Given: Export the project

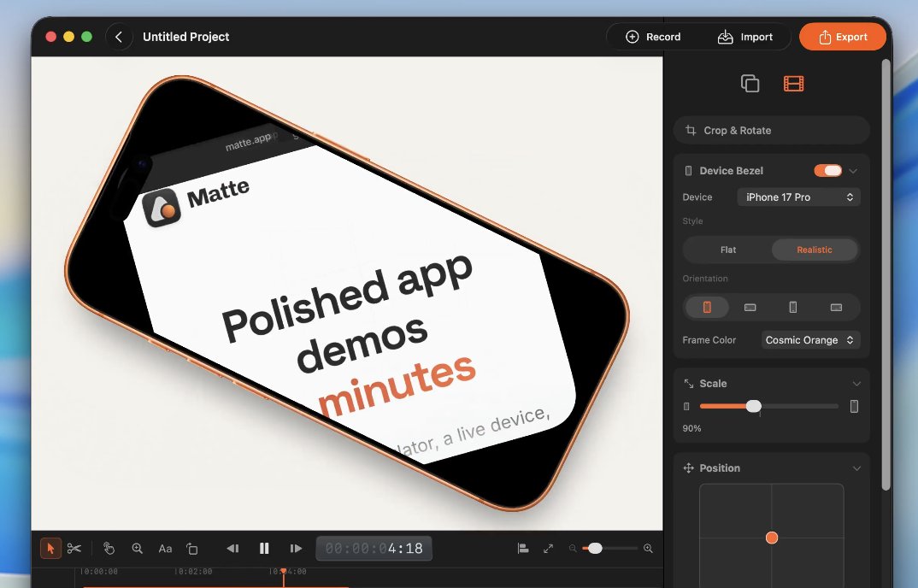Looking at the screenshot, I should tap(843, 37).
